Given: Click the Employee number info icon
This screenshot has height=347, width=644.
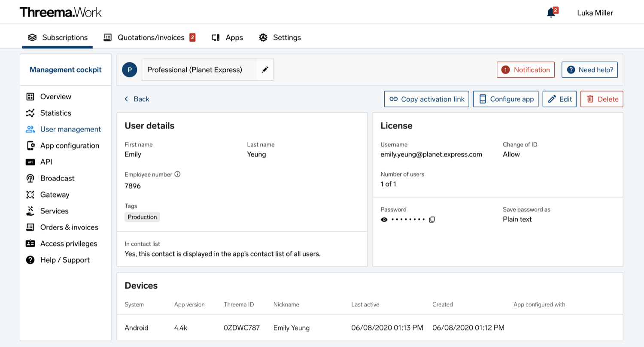Looking at the screenshot, I should point(177,174).
